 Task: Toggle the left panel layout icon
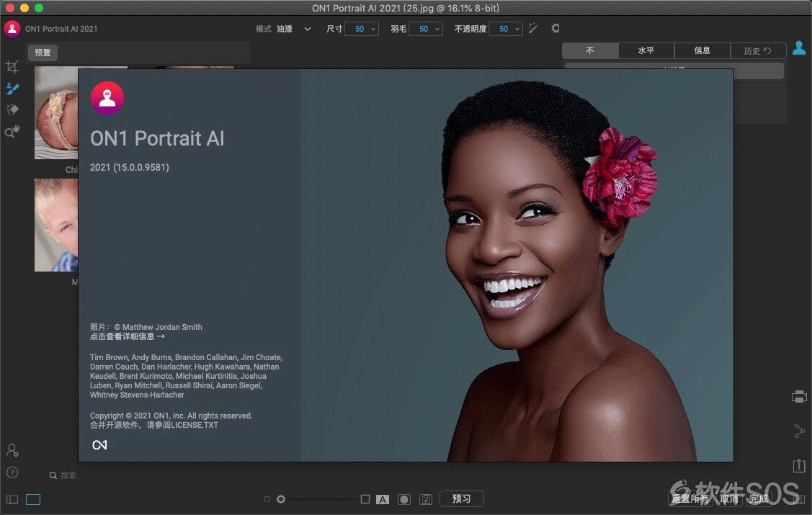pyautogui.click(x=12, y=499)
